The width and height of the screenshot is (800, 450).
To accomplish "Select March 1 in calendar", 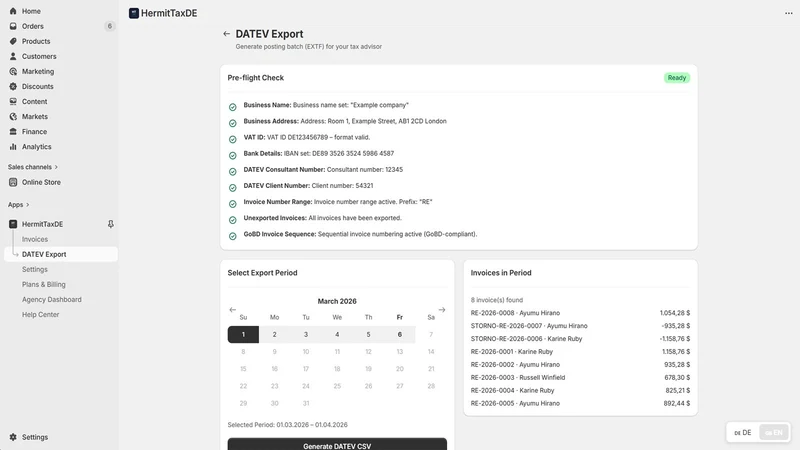I will pos(243,335).
